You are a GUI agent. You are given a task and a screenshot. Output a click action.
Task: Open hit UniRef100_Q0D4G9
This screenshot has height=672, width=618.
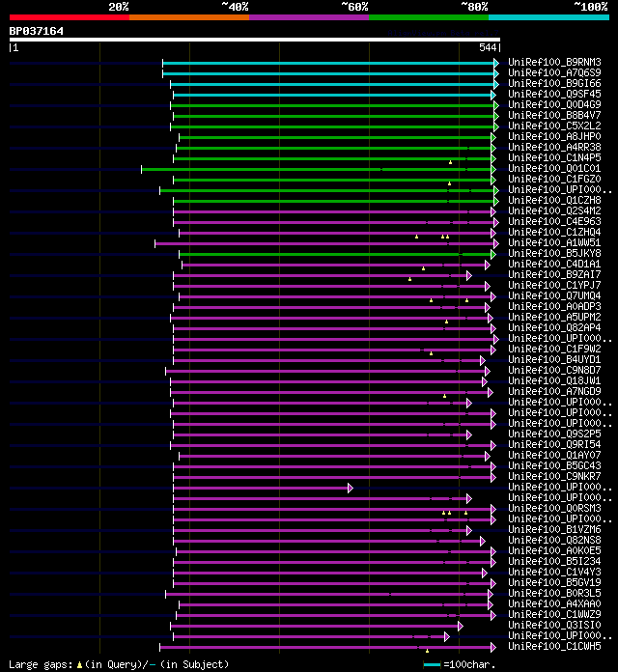tap(554, 105)
